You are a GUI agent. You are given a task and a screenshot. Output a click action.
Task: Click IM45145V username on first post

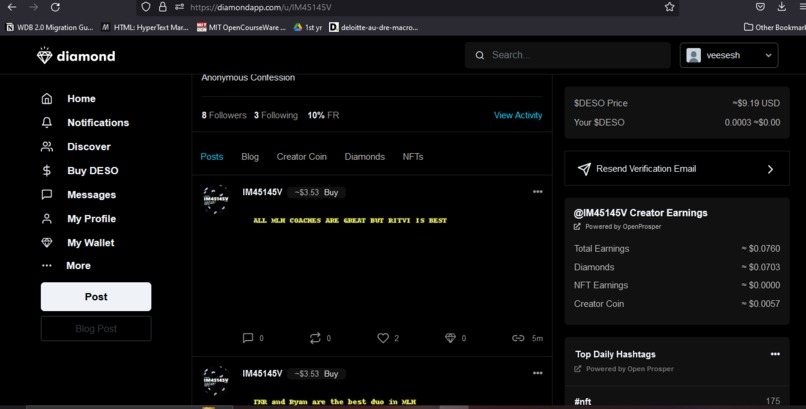[x=262, y=192]
